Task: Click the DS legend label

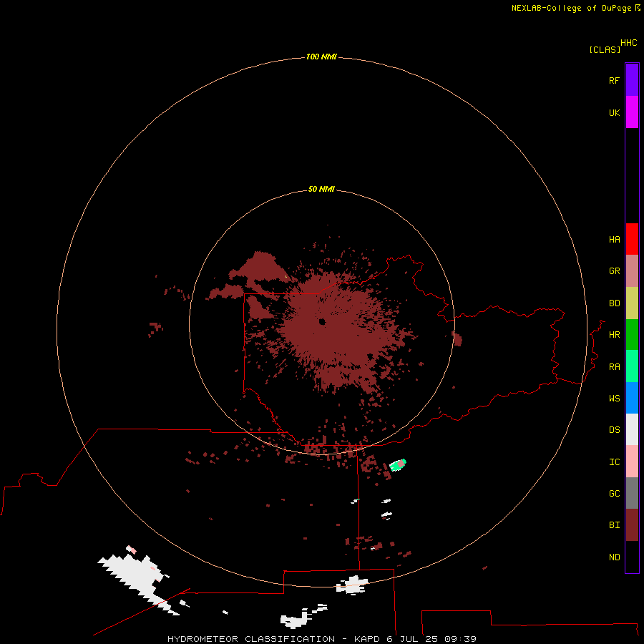Action: coord(614,430)
